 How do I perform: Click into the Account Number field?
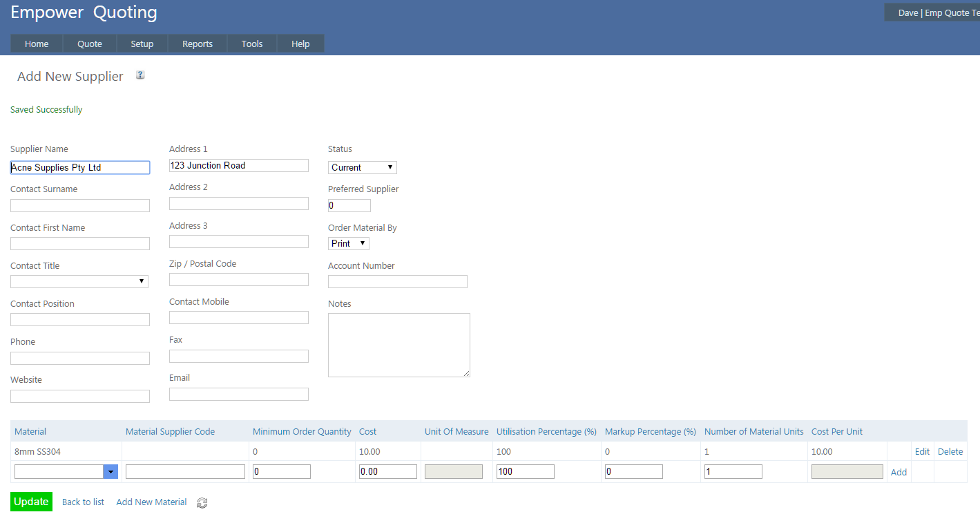click(397, 281)
